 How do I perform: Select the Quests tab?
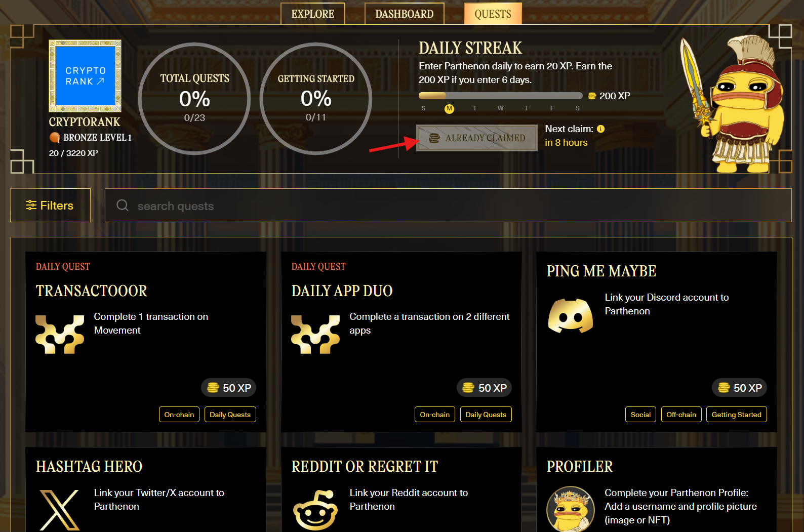(493, 14)
